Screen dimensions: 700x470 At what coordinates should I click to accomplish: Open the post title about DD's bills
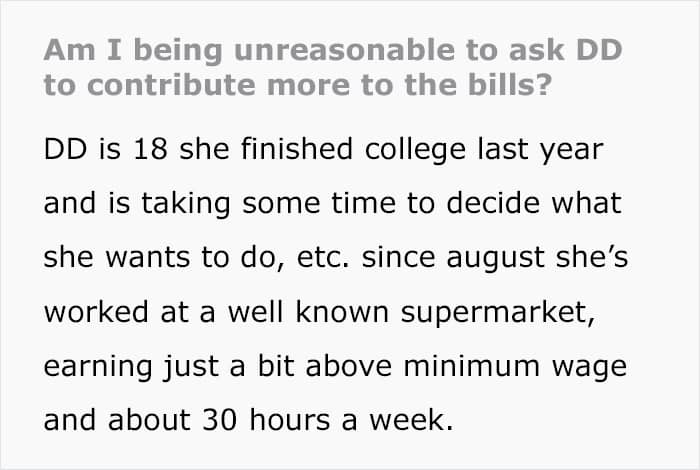tap(333, 67)
